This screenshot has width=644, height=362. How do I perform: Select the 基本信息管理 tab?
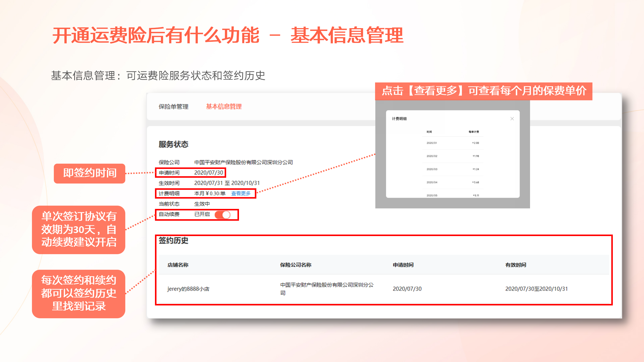click(x=224, y=107)
